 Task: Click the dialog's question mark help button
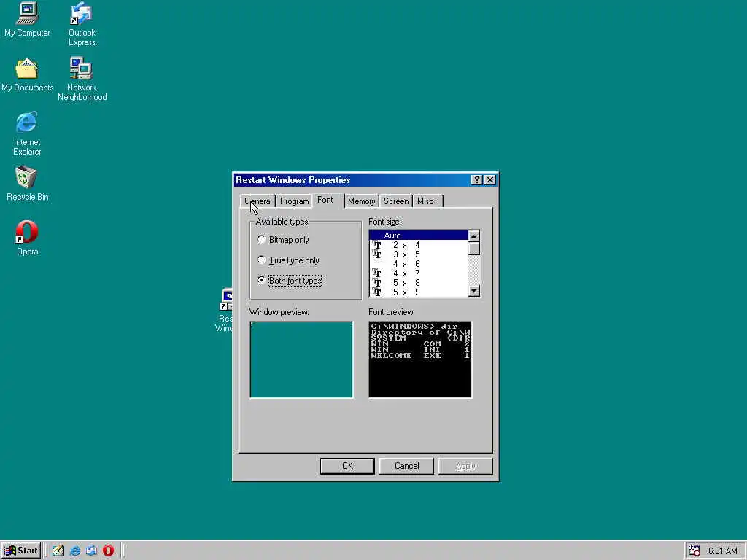[476, 179]
